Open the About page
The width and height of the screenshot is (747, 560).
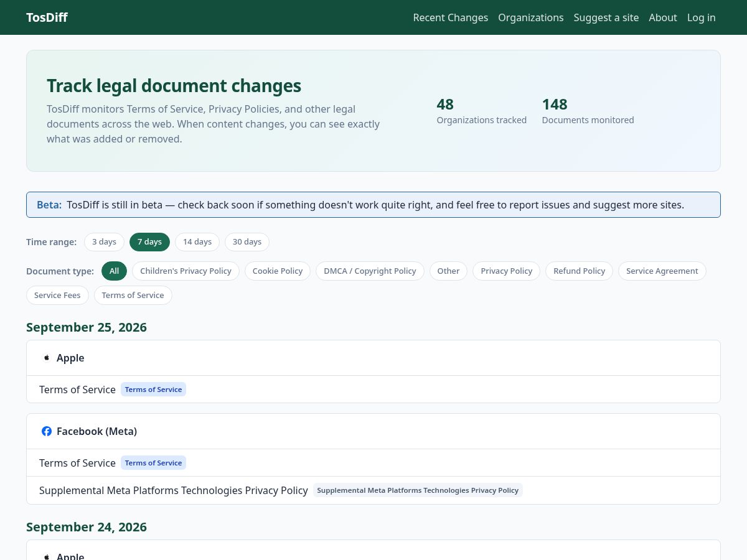663,17
